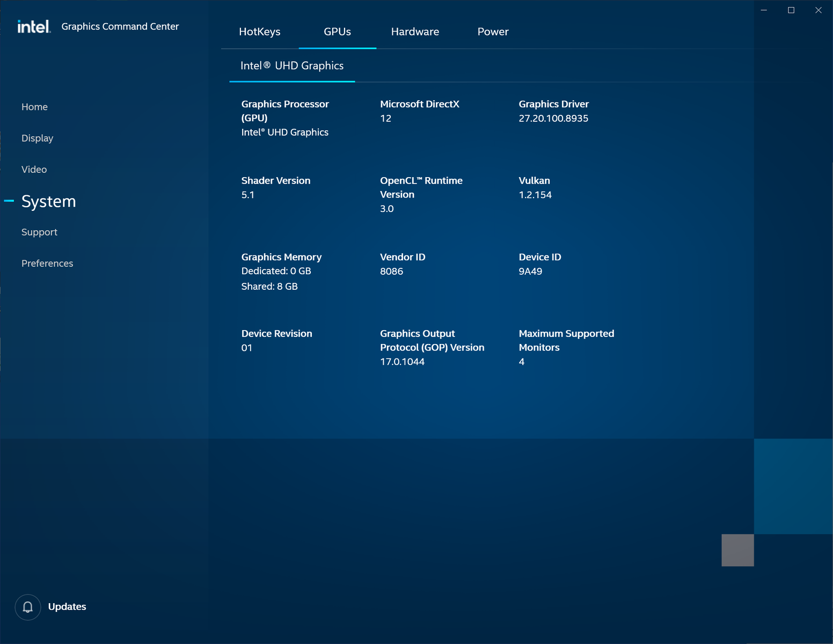Click the Graphics Command Center title

tap(120, 26)
